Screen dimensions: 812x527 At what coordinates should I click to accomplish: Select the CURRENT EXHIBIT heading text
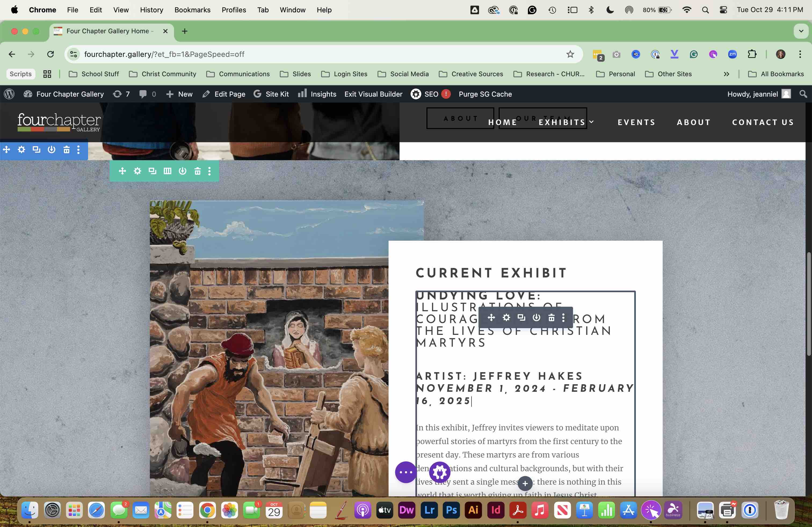pos(491,273)
